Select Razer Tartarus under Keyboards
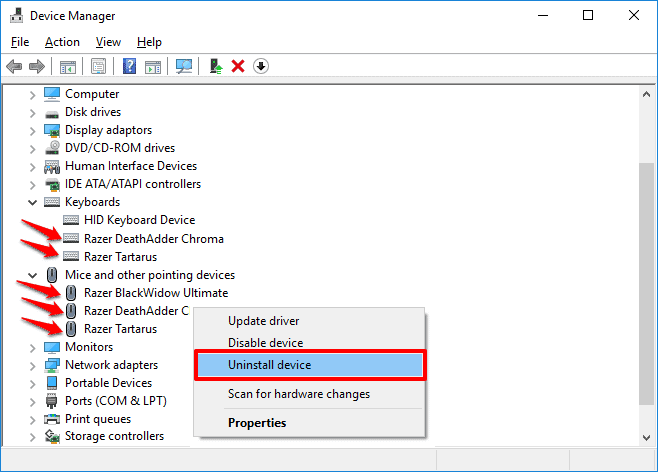Viewport: 658px width, 472px height. click(x=120, y=257)
